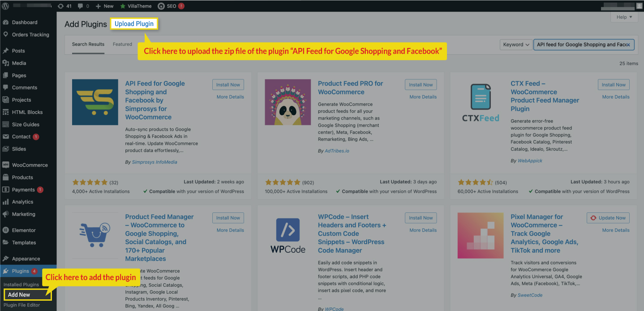Switch to the Featured tab
Viewport: 644px width, 311px height.
[122, 44]
